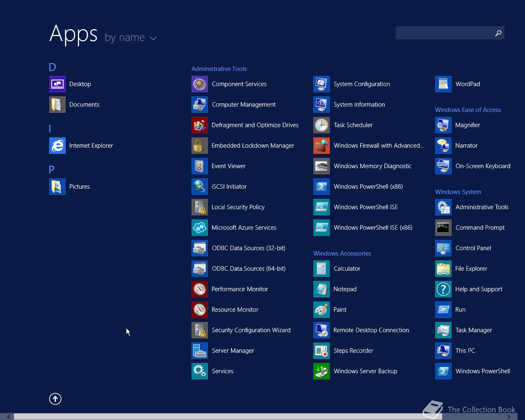This screenshot has height=420, width=525.
Task: Launch Steps Recorder icon
Action: pos(322,351)
